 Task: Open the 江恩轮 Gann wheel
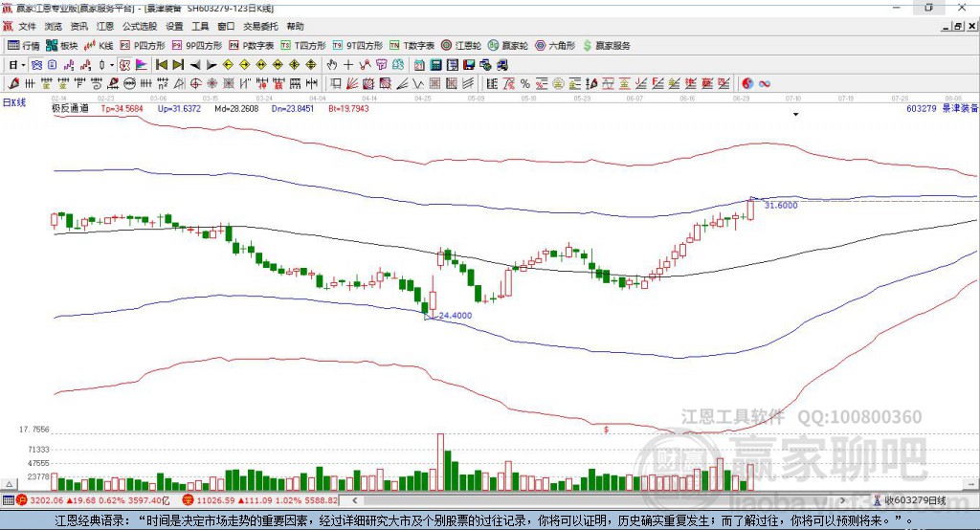pos(461,46)
